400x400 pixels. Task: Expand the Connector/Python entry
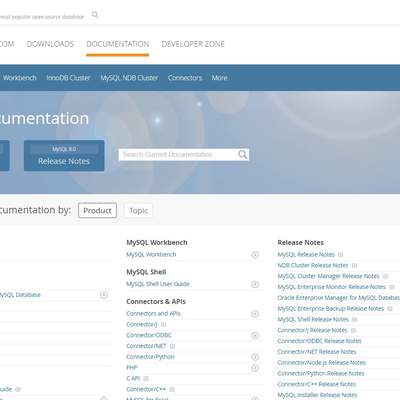pos(255,357)
